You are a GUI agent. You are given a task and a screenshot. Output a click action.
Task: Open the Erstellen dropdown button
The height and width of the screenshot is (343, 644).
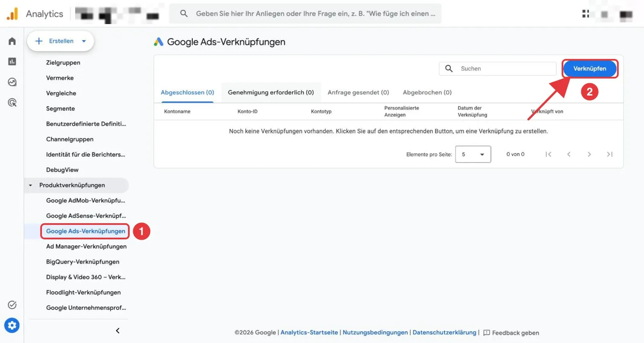(60, 41)
